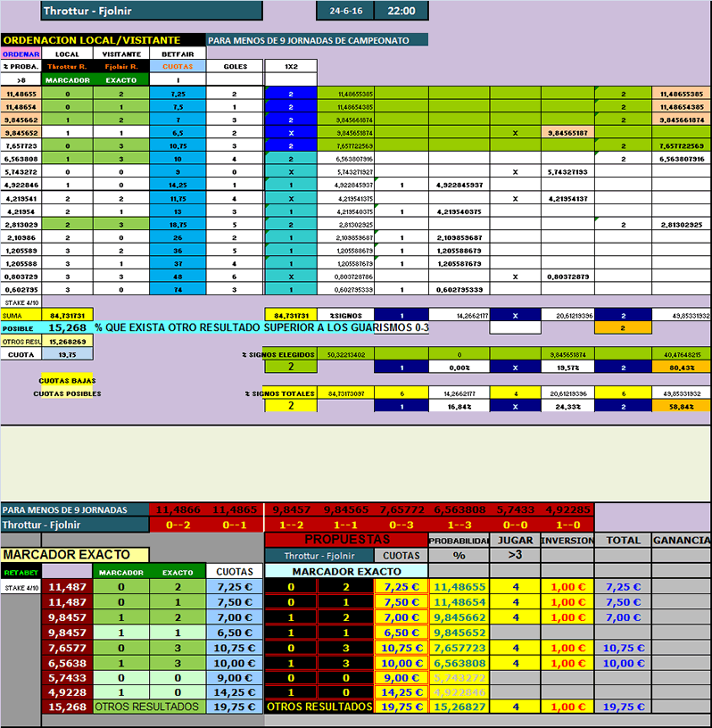
Task: Select the BETFAIR column header
Action: [178, 54]
